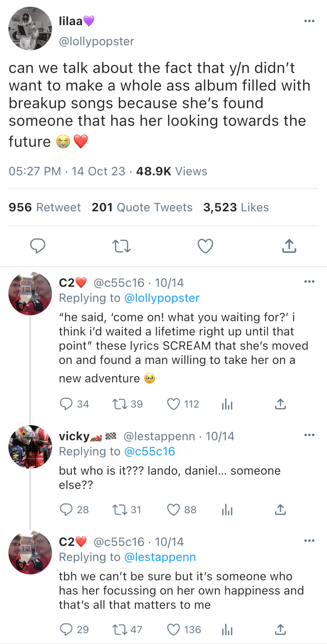This screenshot has height=644, width=327.
Task: Open the @lestappenn mention link
Action: tap(160, 557)
